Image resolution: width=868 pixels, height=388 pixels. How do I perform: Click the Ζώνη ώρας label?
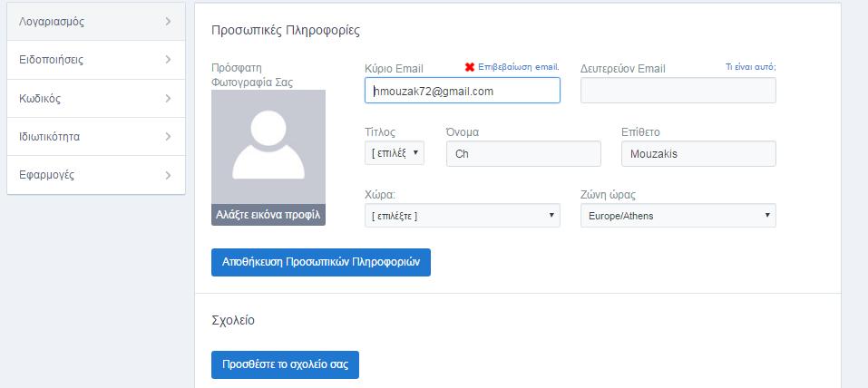tap(609, 195)
